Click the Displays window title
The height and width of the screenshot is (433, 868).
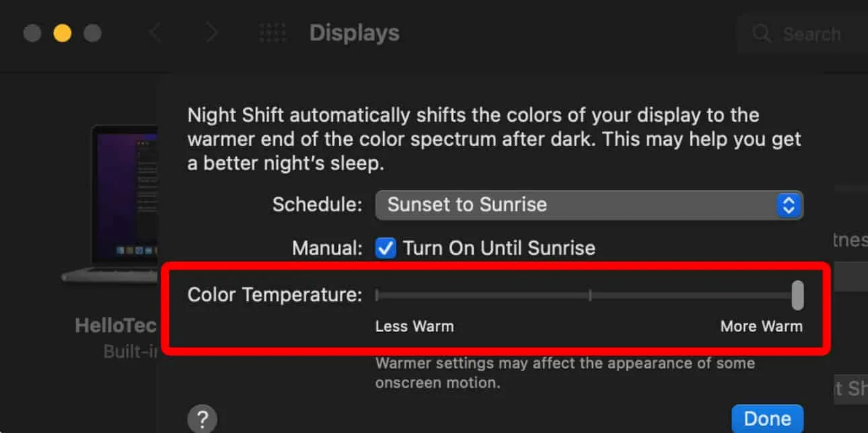coord(355,33)
